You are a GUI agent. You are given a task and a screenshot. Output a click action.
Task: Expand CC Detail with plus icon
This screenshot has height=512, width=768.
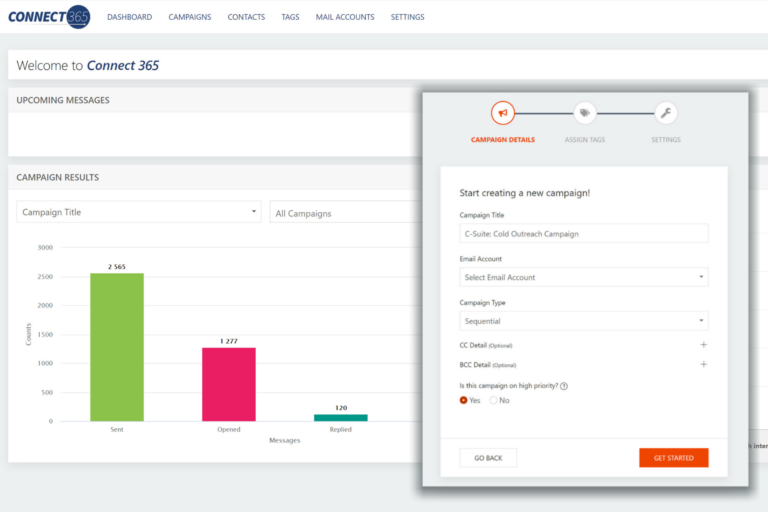coord(703,345)
